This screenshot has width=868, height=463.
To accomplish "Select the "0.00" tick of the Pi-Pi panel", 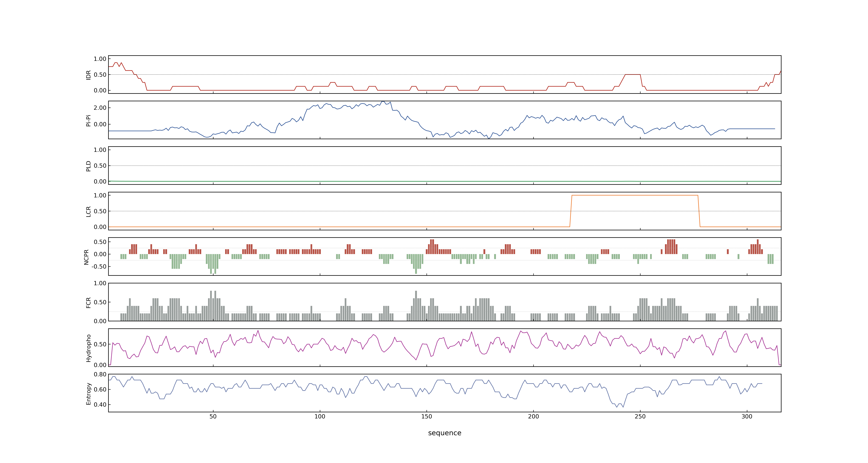I will [x=100, y=124].
